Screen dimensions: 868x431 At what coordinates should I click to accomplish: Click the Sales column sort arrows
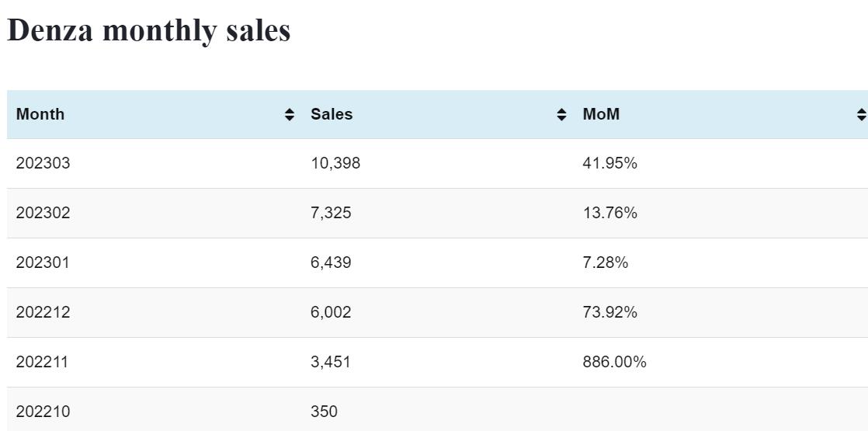[x=562, y=115]
